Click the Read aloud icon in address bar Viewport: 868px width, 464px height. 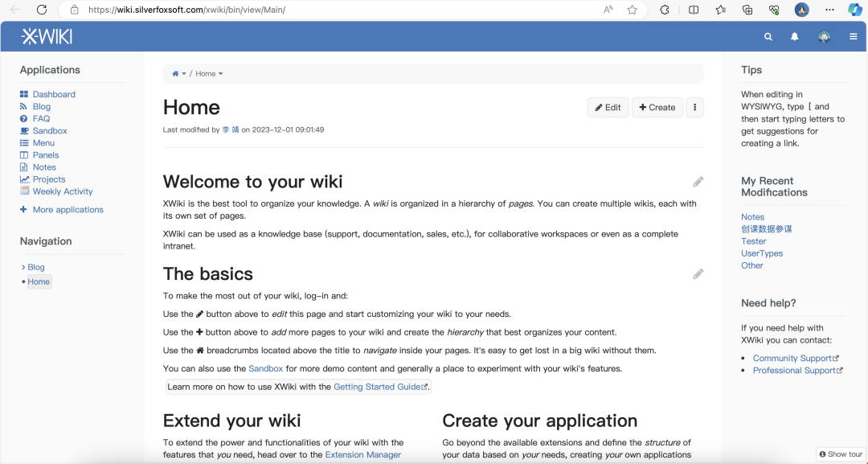608,10
